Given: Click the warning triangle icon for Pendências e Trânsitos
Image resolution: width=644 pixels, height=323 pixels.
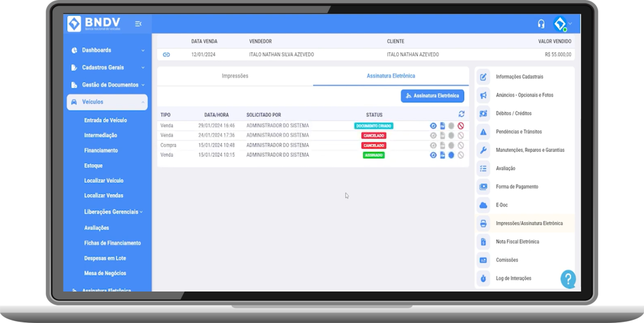Looking at the screenshot, I should (x=483, y=132).
